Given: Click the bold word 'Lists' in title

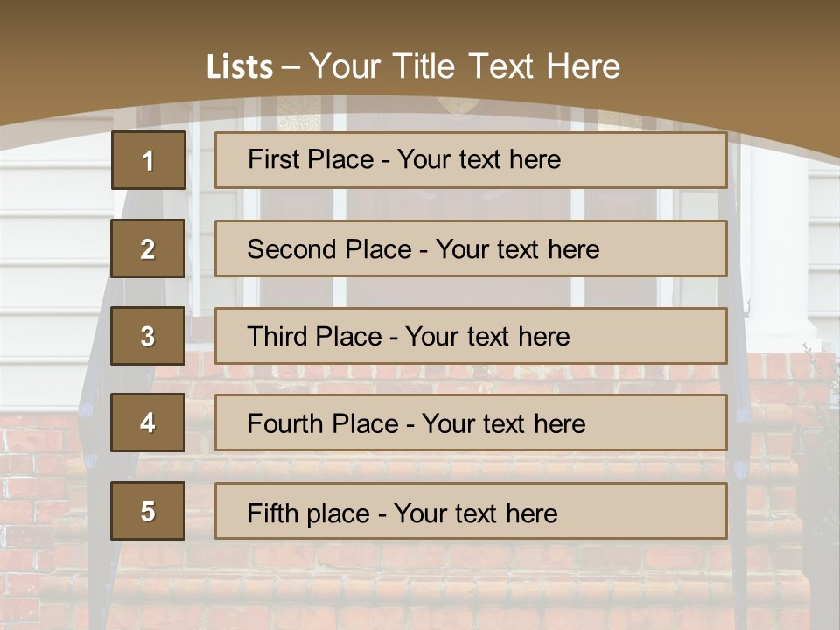Looking at the screenshot, I should [240, 67].
